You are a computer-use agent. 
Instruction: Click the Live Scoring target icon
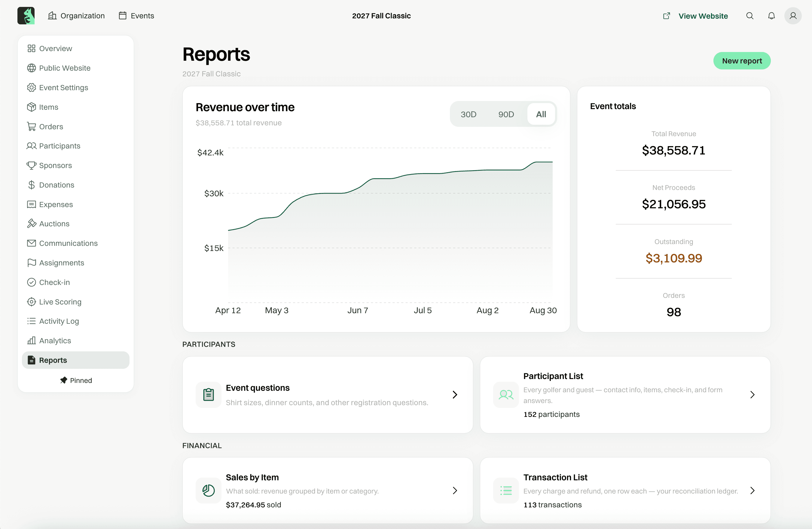pos(31,302)
